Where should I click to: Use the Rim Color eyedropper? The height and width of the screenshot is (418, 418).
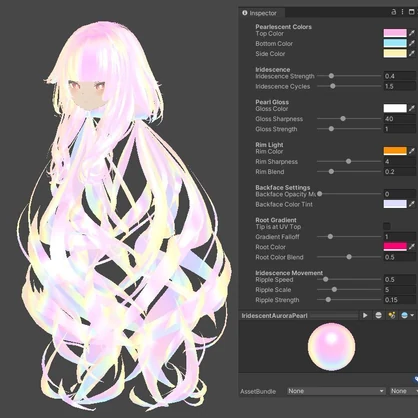click(x=412, y=151)
